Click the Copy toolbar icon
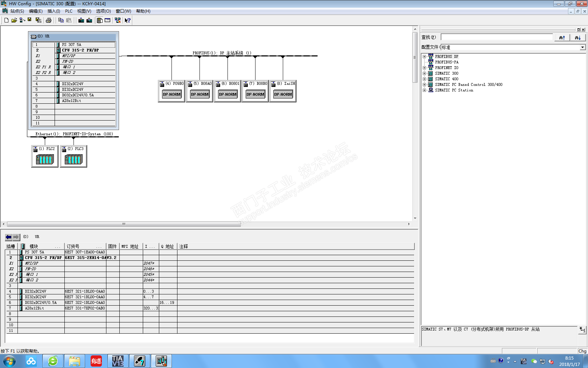 tap(61, 20)
